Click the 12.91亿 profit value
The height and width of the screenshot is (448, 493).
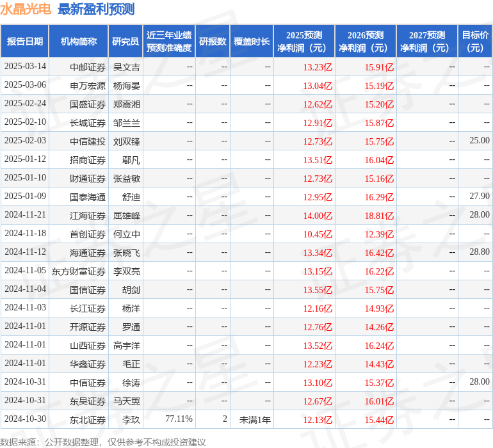(x=318, y=123)
